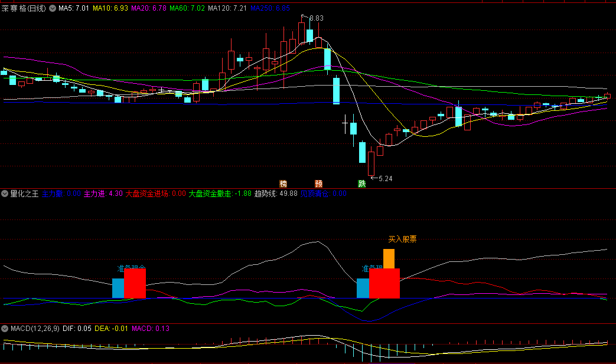Click the 8.83 high price label
This screenshot has height=364, width=616.
pos(316,18)
